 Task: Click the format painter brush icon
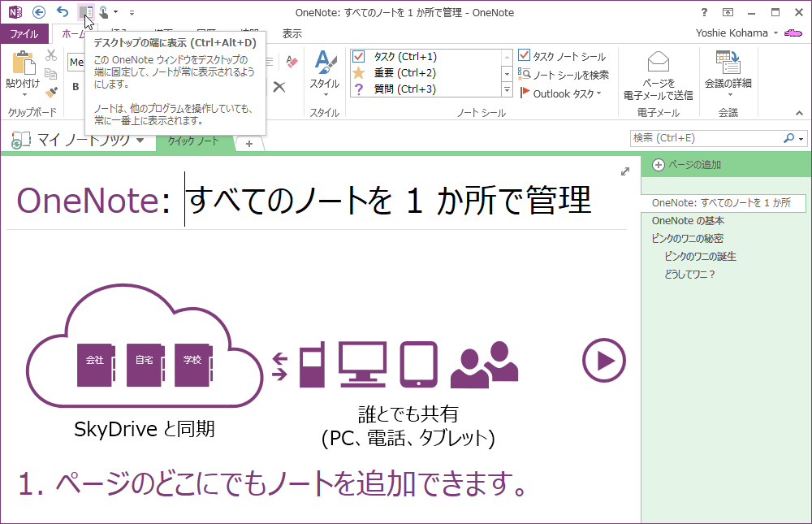[x=50, y=93]
